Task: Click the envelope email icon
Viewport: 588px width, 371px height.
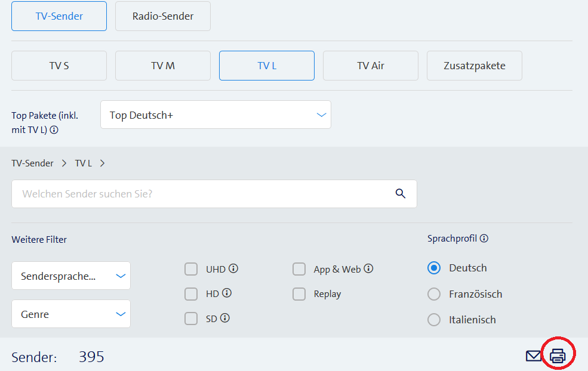Action: coord(533,356)
